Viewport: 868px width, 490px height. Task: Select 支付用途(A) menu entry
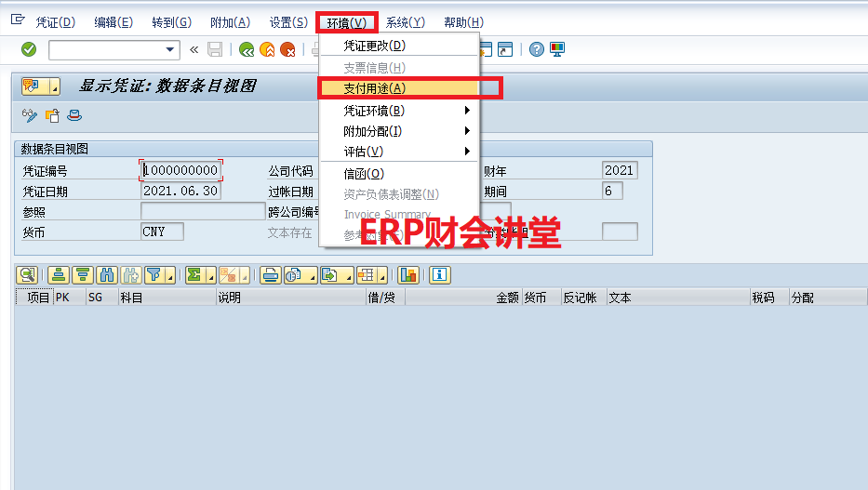(x=398, y=88)
